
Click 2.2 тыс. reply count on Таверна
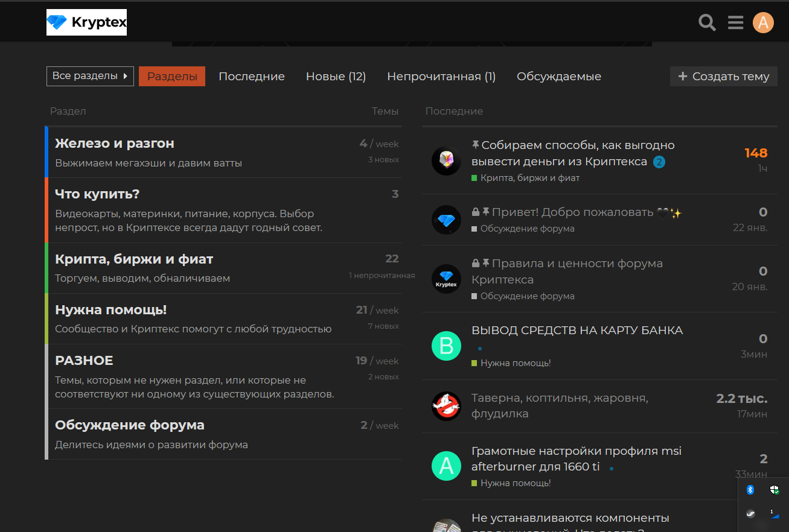coord(742,398)
